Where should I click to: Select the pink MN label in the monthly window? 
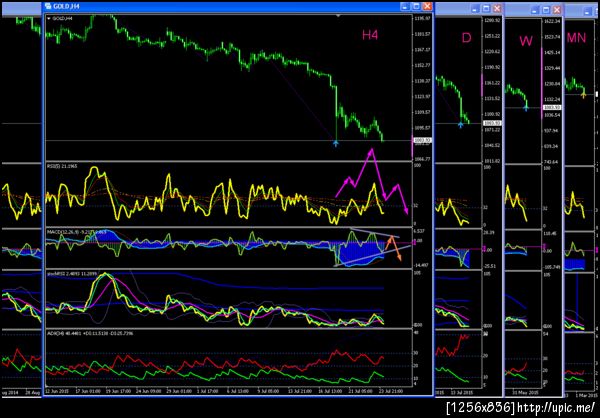pyautogui.click(x=576, y=38)
